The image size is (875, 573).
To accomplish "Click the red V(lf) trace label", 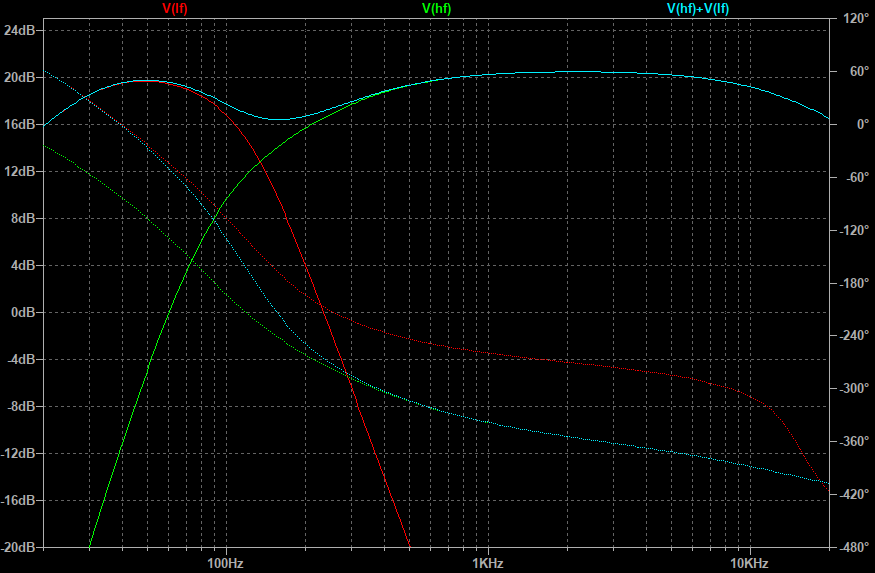I will pos(175,9).
